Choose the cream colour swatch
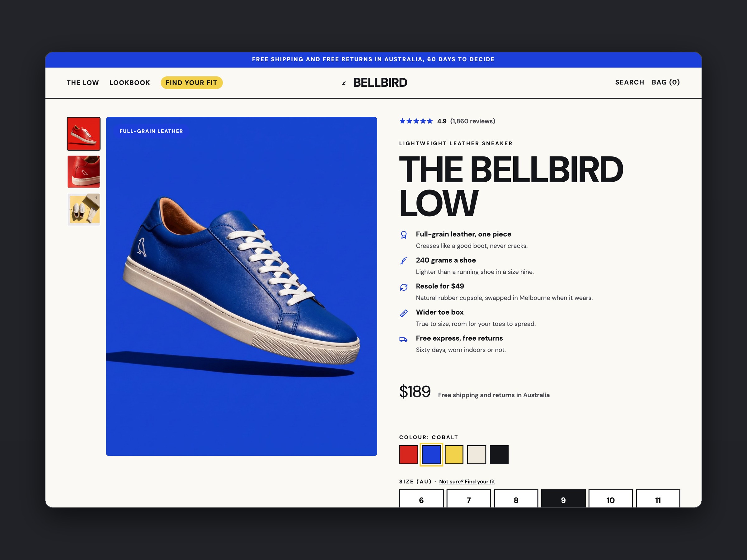The width and height of the screenshot is (747, 560). click(x=477, y=454)
